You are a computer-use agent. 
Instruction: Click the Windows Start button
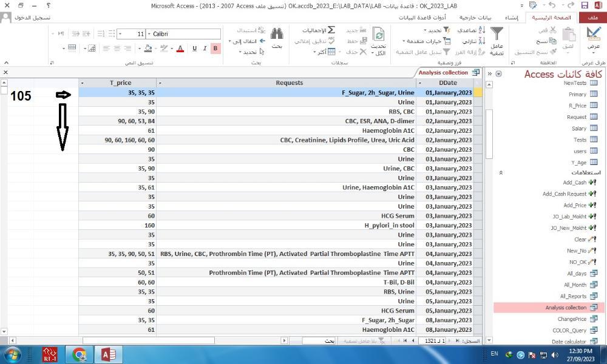12,355
